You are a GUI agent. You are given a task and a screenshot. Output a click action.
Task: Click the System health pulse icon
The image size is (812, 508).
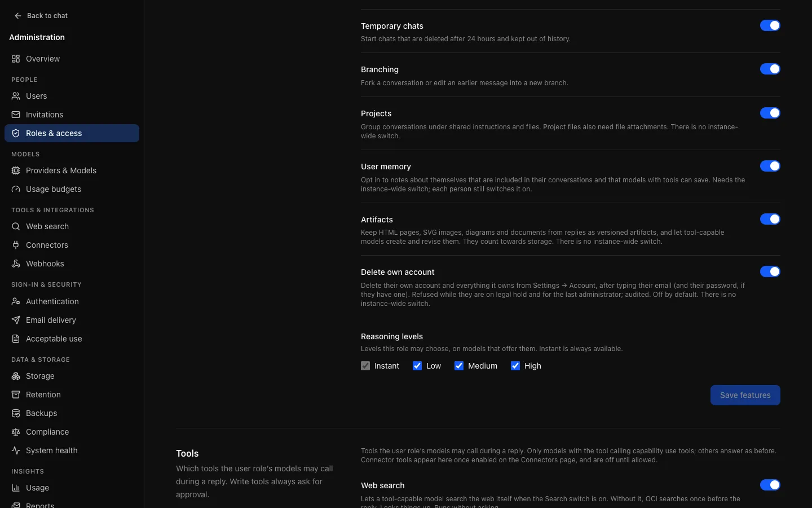point(16,450)
